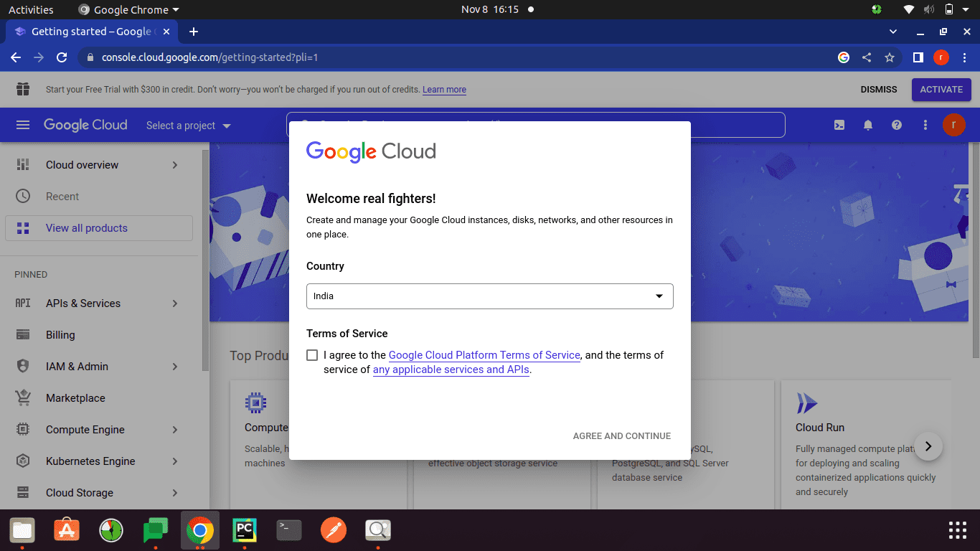Toggle the navigation hamburger menu
This screenshot has height=551, width=980.
[x=23, y=124]
